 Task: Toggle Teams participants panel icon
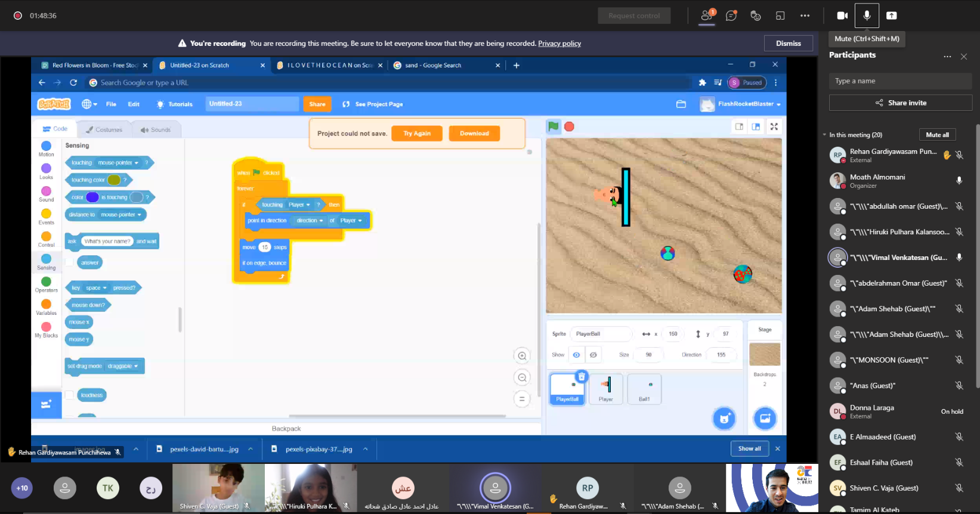coord(706,16)
